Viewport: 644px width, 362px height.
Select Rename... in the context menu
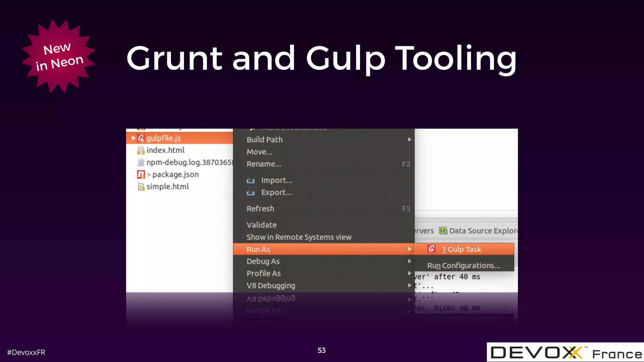click(x=324, y=164)
